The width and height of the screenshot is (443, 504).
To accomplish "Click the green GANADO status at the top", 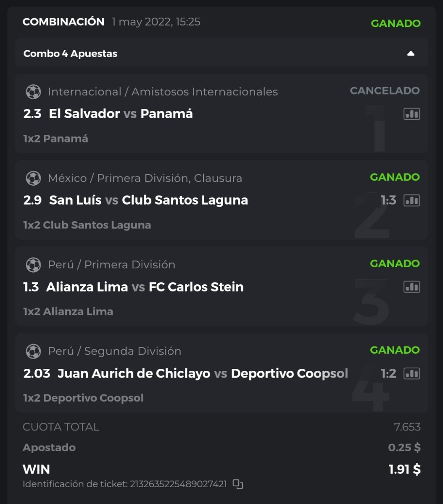I will [x=396, y=24].
